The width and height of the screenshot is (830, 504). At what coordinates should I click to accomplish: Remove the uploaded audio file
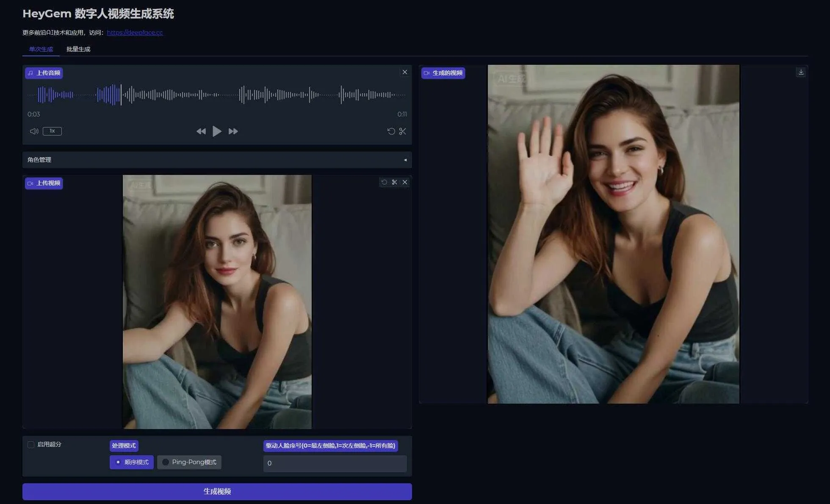[x=405, y=72]
